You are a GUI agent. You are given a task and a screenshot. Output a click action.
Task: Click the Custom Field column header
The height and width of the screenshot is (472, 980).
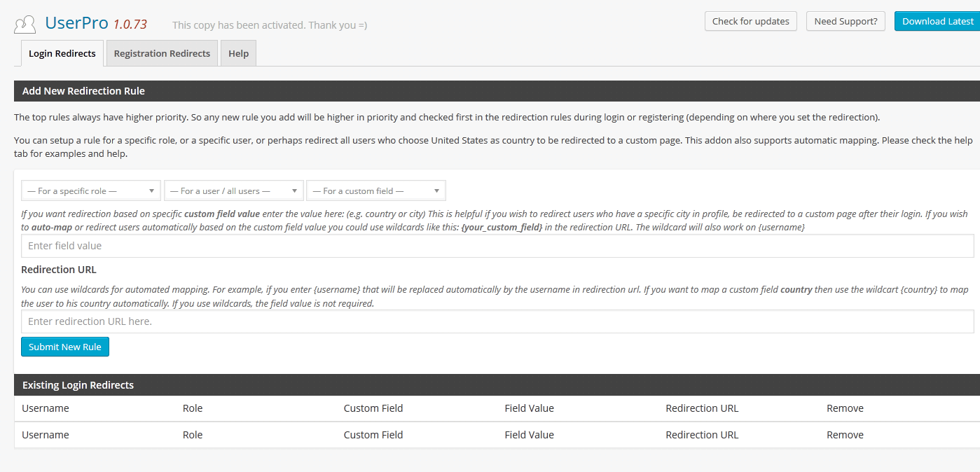[x=373, y=408]
